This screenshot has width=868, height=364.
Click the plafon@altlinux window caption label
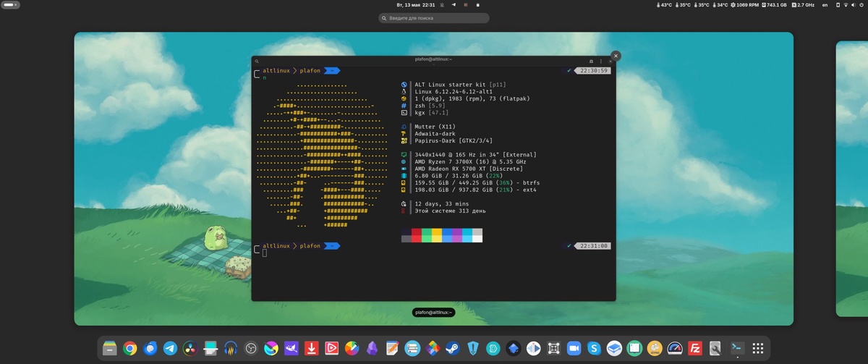click(x=433, y=313)
